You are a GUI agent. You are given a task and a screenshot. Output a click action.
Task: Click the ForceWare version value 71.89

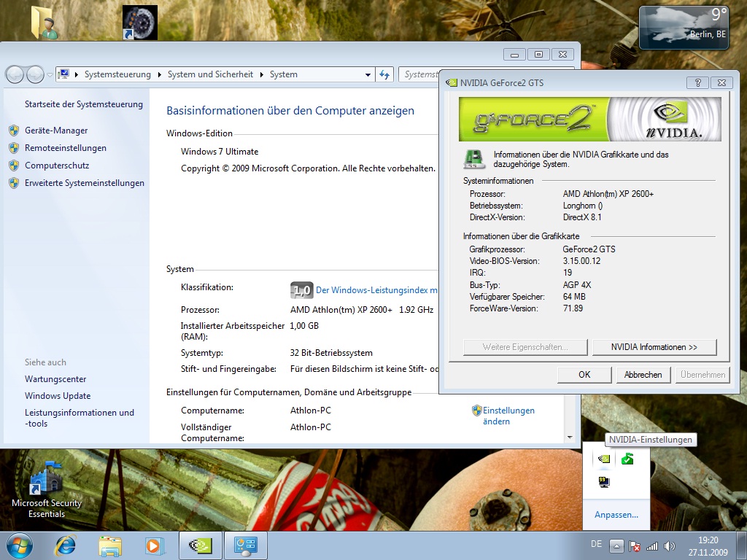tap(573, 308)
